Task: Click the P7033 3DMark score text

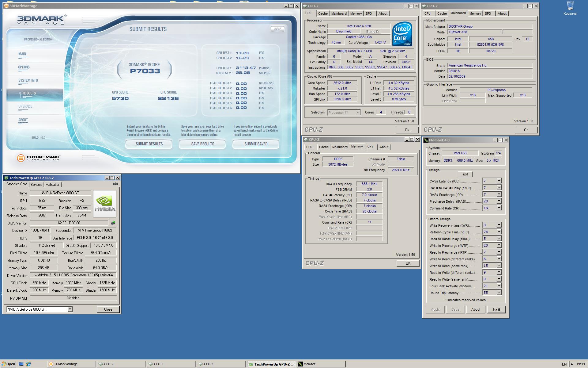Action: 145,71
